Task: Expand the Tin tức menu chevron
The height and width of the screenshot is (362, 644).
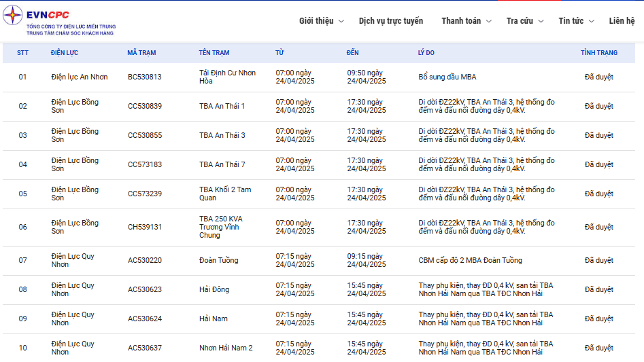Action: pos(591,21)
